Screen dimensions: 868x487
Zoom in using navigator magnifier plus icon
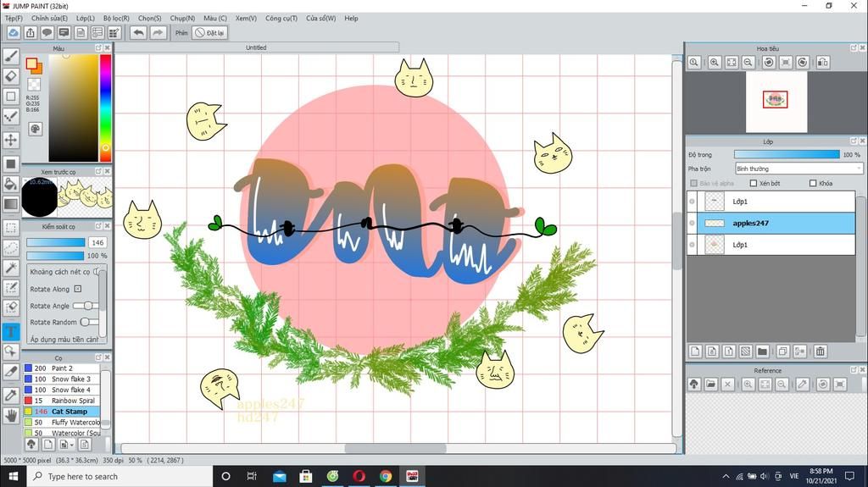pyautogui.click(x=715, y=63)
